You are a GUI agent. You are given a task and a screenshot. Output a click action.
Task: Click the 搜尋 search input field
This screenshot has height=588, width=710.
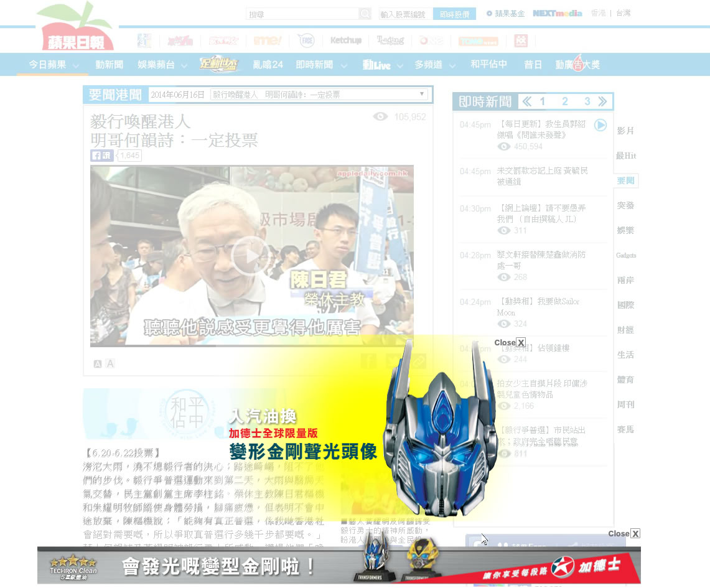(x=303, y=14)
